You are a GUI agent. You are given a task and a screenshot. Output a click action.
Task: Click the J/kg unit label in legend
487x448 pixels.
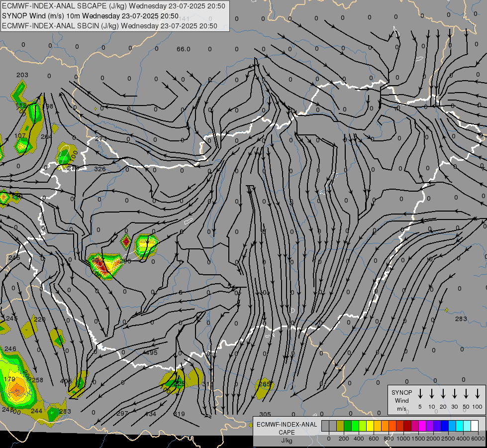(287, 441)
